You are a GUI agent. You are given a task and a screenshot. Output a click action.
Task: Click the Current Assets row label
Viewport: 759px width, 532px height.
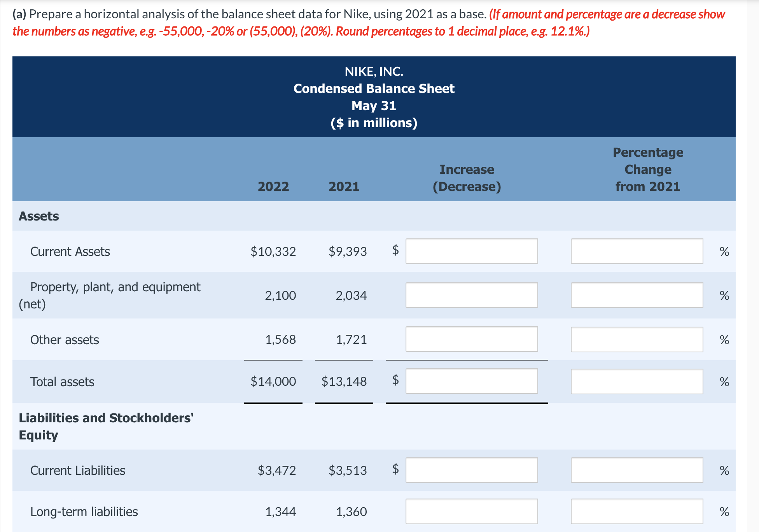pyautogui.click(x=70, y=252)
